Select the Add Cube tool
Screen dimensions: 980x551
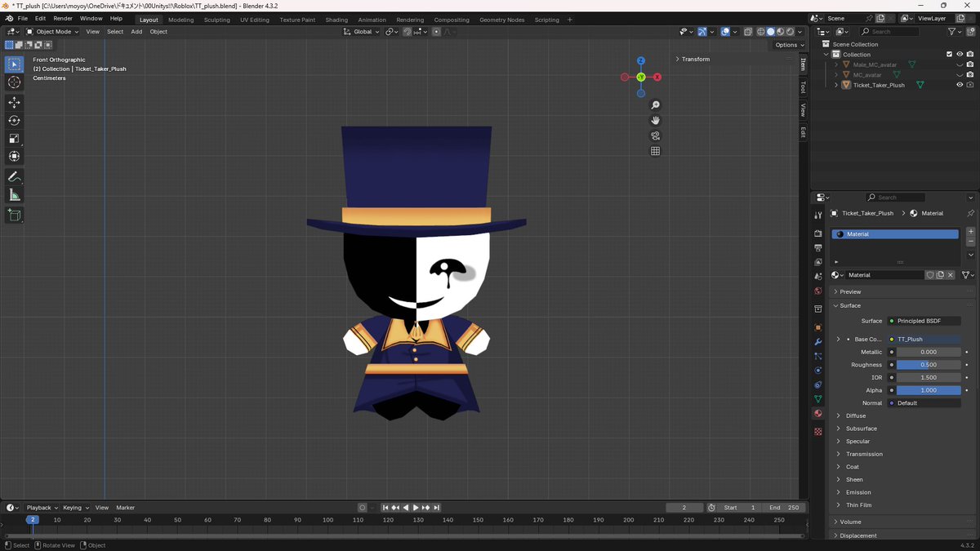coord(14,215)
